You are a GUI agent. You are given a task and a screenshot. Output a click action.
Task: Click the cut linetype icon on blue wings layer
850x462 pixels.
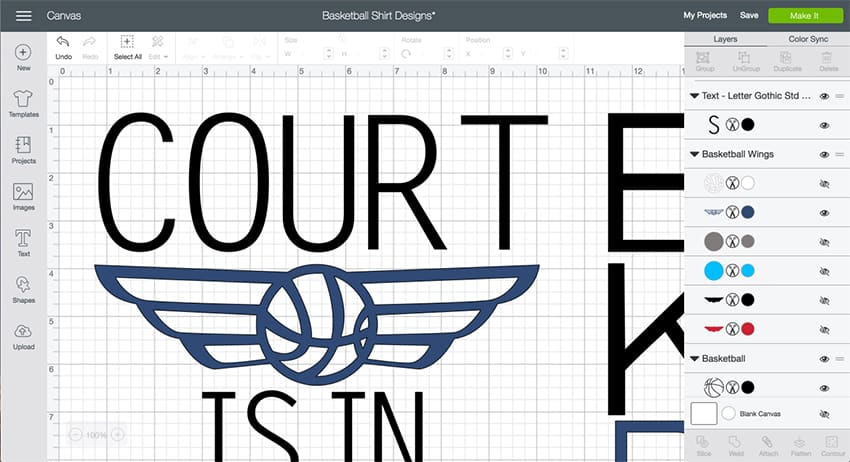[x=732, y=212]
